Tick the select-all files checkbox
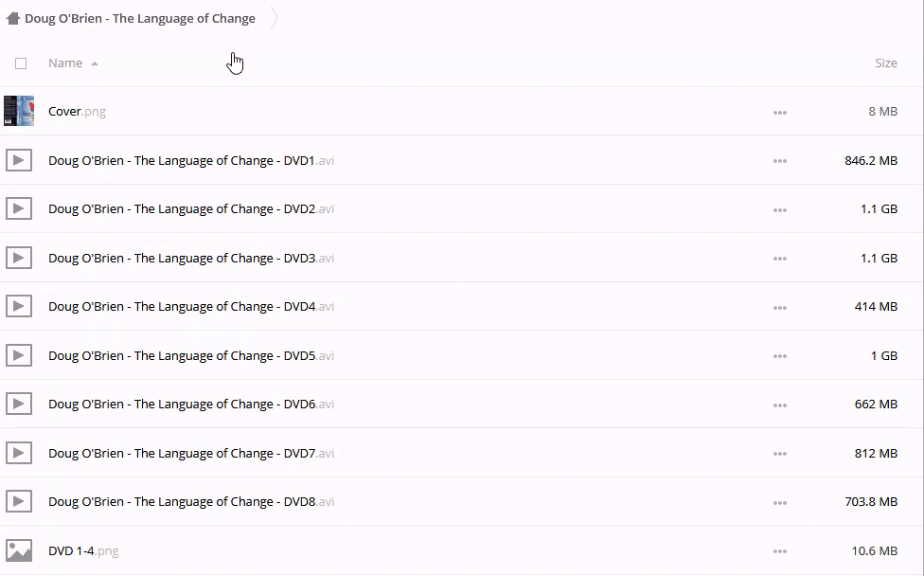Screen dimensions: 924x576 21,63
